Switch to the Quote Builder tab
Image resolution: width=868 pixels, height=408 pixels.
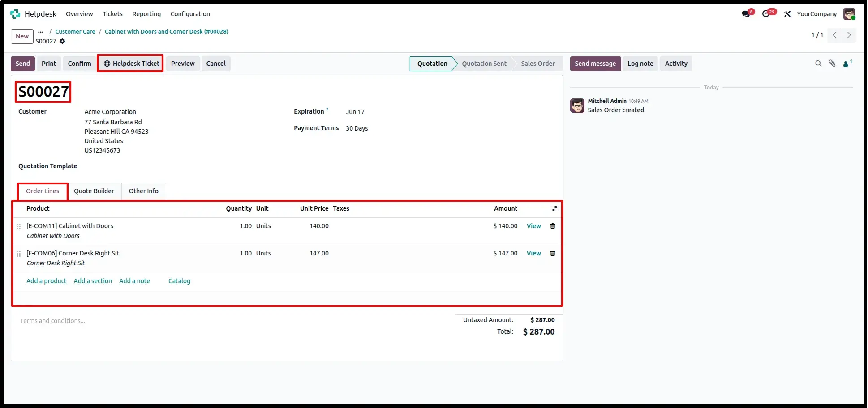coord(94,191)
